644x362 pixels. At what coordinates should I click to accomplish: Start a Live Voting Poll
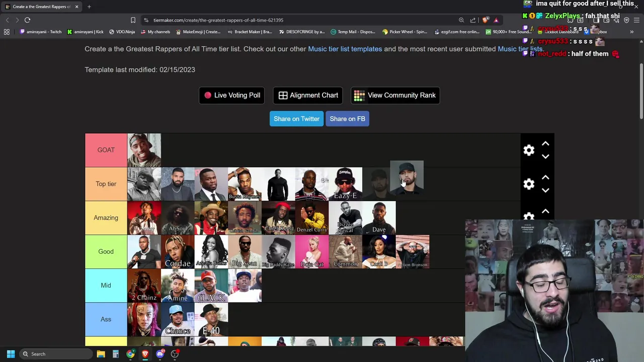point(232,95)
